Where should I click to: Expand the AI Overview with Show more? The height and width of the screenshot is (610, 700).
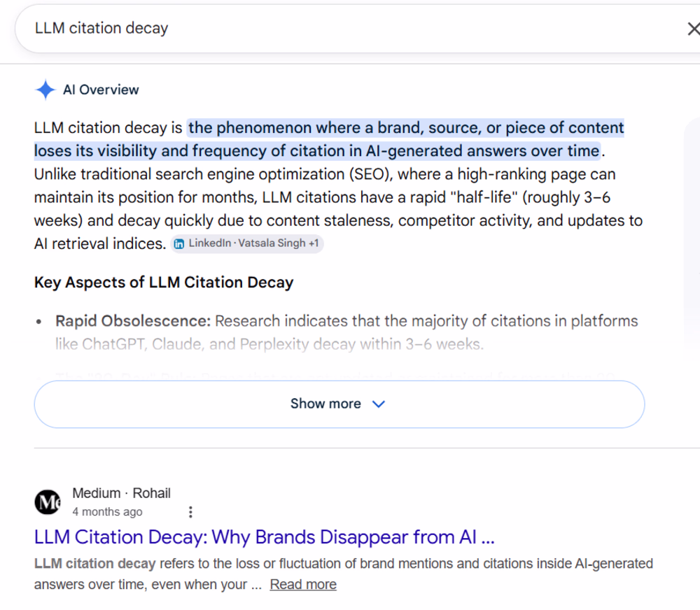click(x=339, y=404)
